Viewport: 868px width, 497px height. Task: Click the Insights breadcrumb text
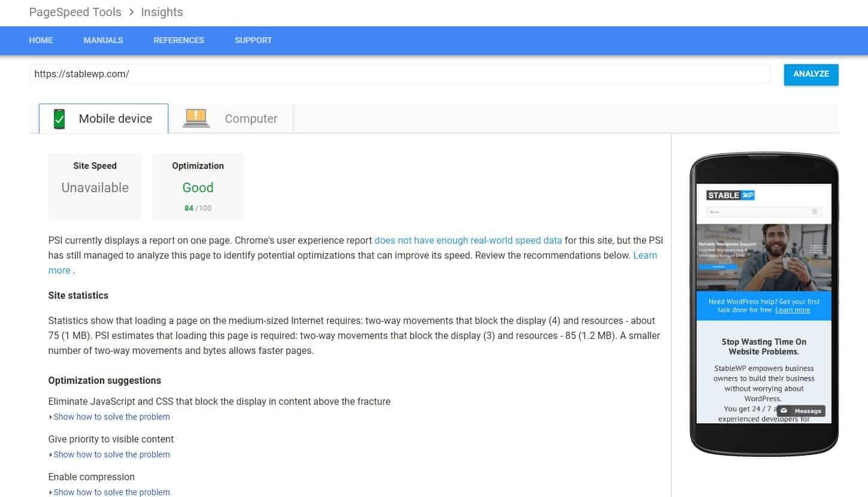pyautogui.click(x=162, y=12)
